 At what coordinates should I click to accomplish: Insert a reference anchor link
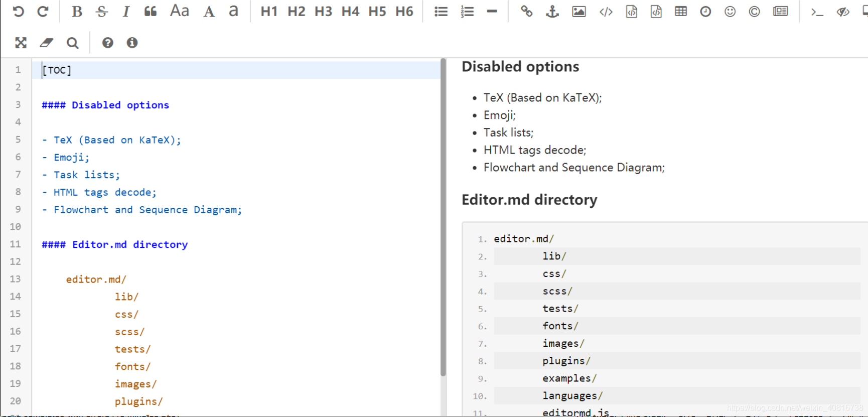[552, 11]
